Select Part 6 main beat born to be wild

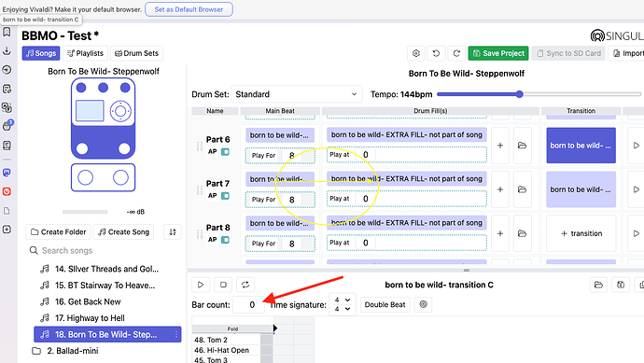(280, 135)
